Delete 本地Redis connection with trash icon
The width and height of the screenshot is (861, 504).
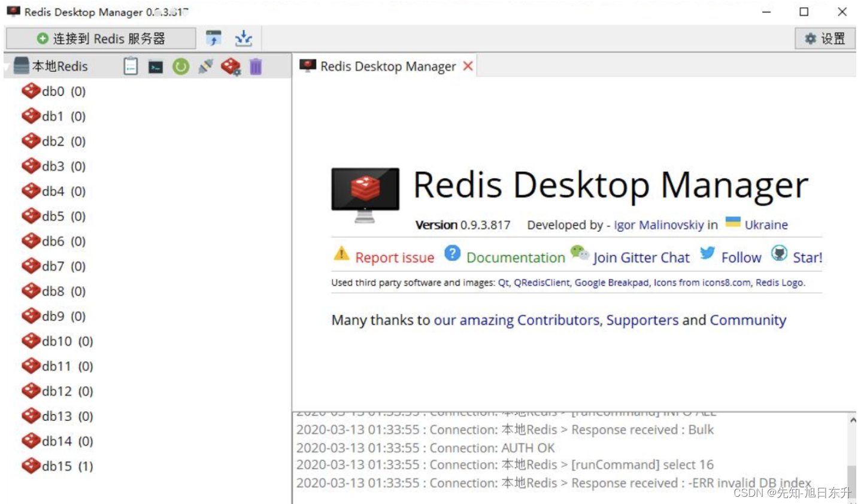256,66
